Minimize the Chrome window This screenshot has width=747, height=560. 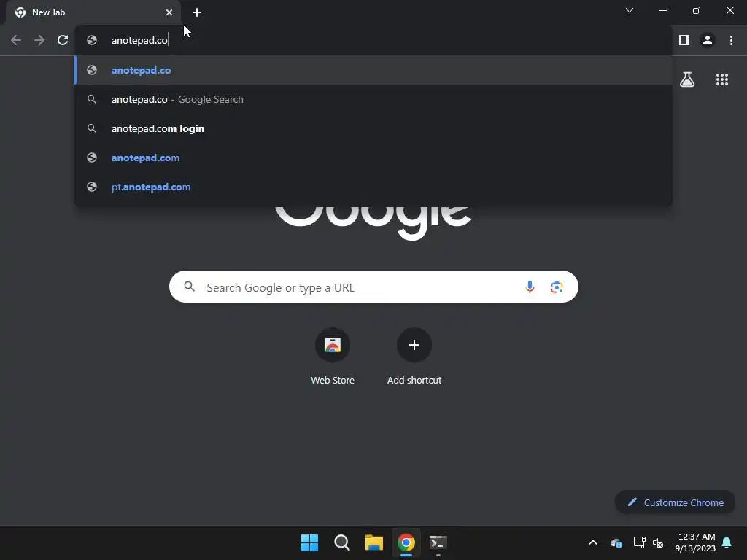coord(662,10)
